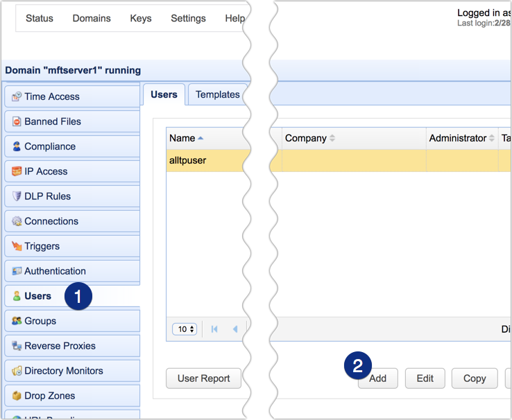Click the Connections icon in sidebar
The image size is (512, 420).
[x=17, y=222]
